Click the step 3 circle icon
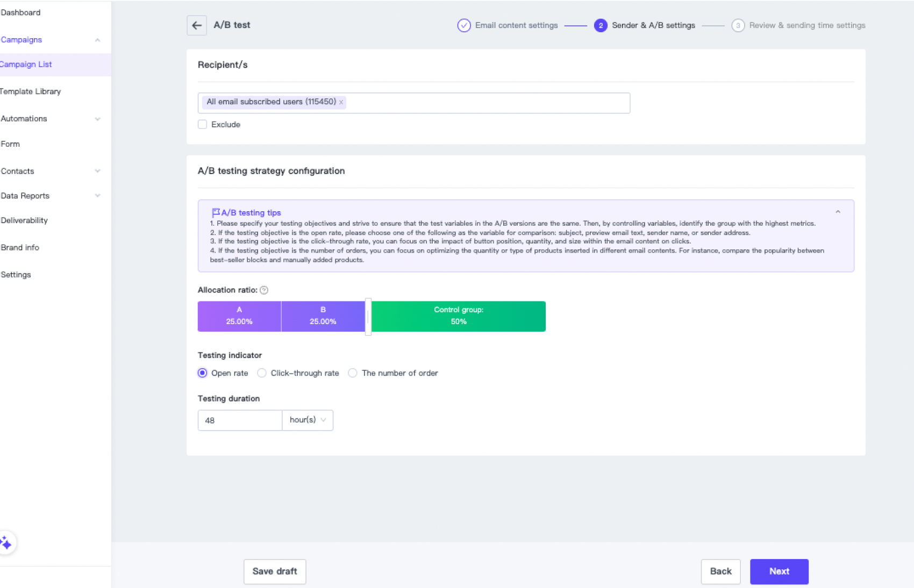This screenshot has height=588, width=914. point(738,25)
